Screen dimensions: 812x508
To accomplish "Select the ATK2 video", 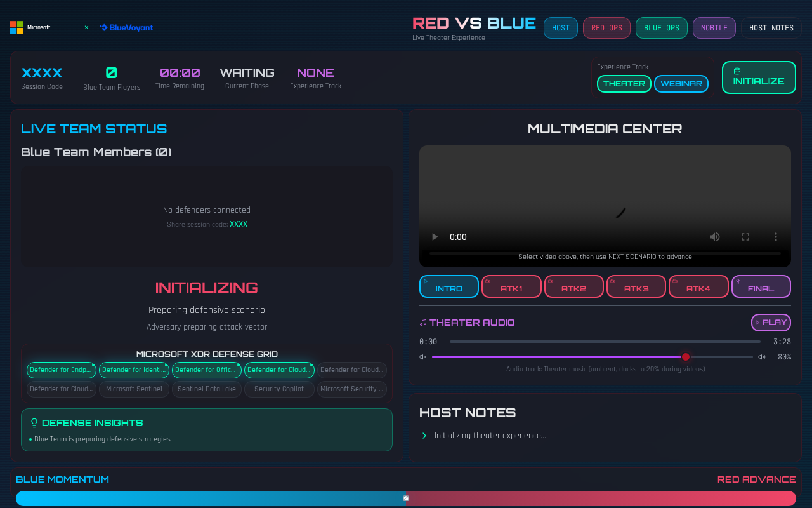I will tap(574, 286).
